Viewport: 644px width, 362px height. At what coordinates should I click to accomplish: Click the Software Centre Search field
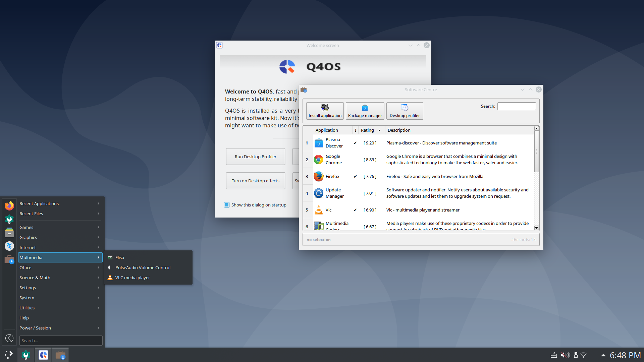pos(517,106)
